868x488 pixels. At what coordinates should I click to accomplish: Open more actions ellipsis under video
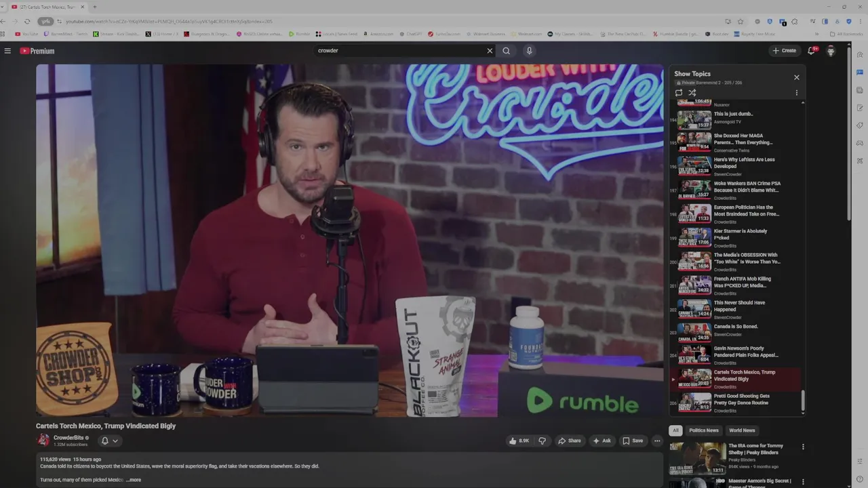tap(657, 441)
